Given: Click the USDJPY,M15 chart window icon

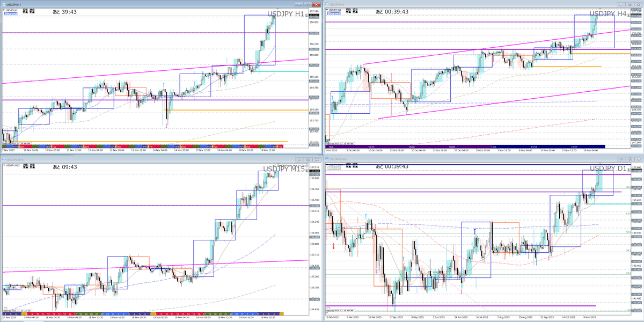Looking at the screenshot, I should click(3, 159).
